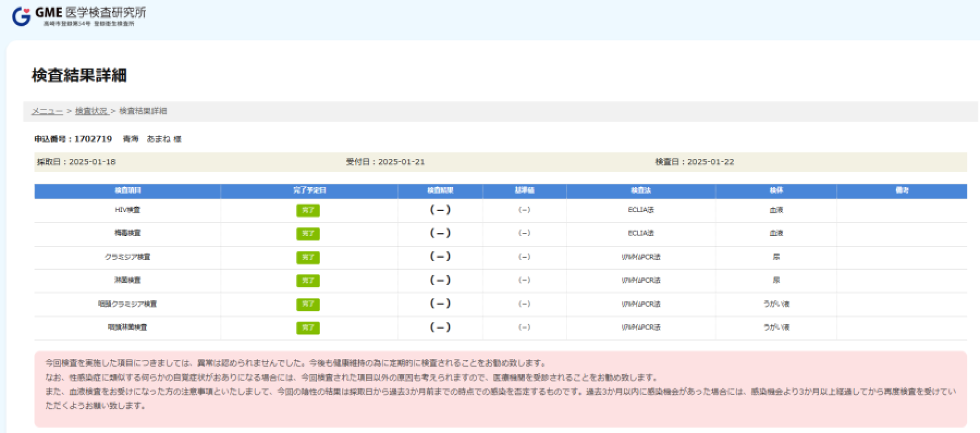The width and height of the screenshot is (980, 433).
Task: Click the bold (−) result for クラミジア検査
Action: coord(440,256)
